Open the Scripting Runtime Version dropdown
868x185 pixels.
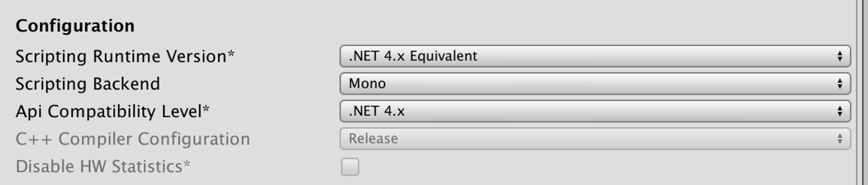click(x=595, y=56)
